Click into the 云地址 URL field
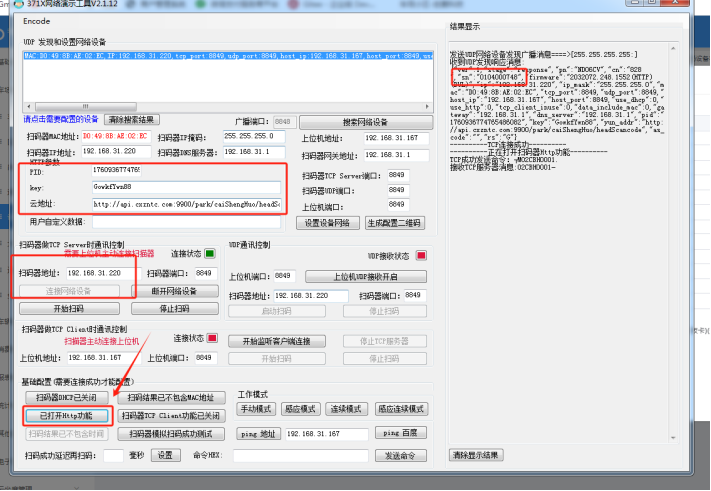Viewport: 711px width, 491px height. coord(186,204)
